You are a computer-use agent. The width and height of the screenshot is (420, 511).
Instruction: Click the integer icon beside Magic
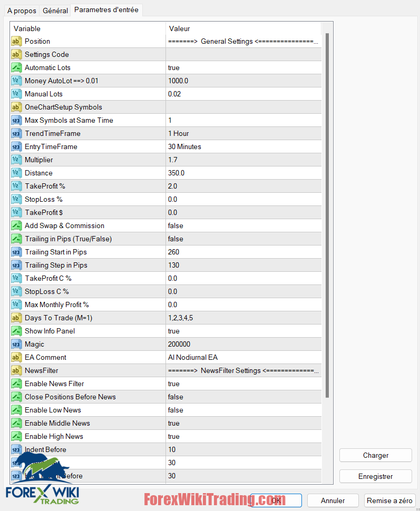[x=16, y=344]
